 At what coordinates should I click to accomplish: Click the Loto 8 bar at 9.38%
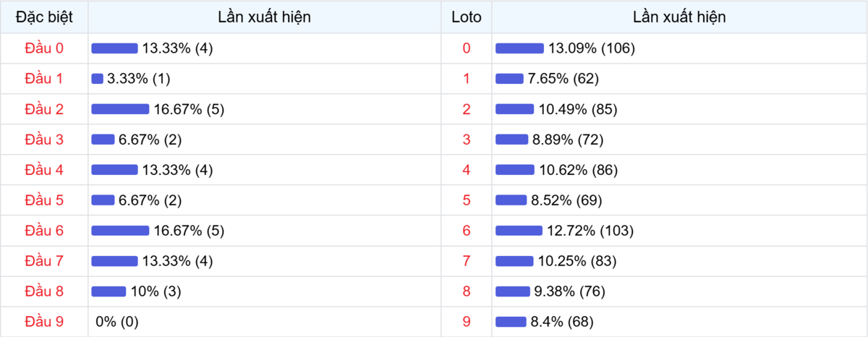point(513,291)
